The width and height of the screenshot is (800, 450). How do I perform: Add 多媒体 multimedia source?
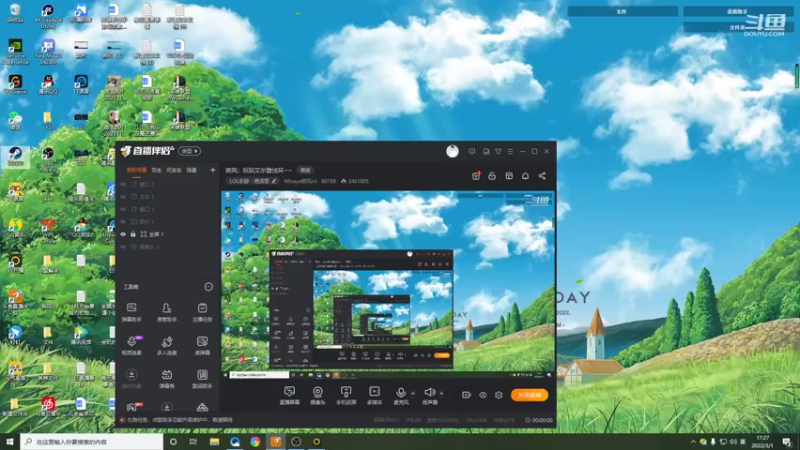tap(374, 395)
